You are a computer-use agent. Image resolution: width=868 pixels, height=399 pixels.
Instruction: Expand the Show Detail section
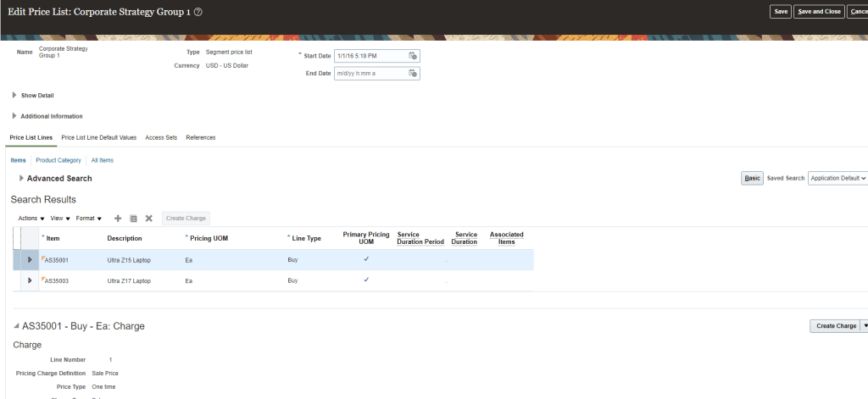click(x=14, y=95)
